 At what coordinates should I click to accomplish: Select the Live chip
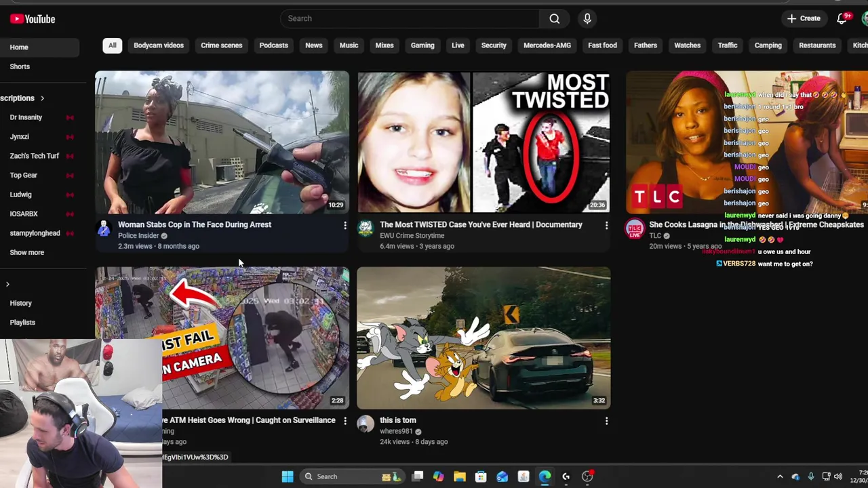coord(458,45)
